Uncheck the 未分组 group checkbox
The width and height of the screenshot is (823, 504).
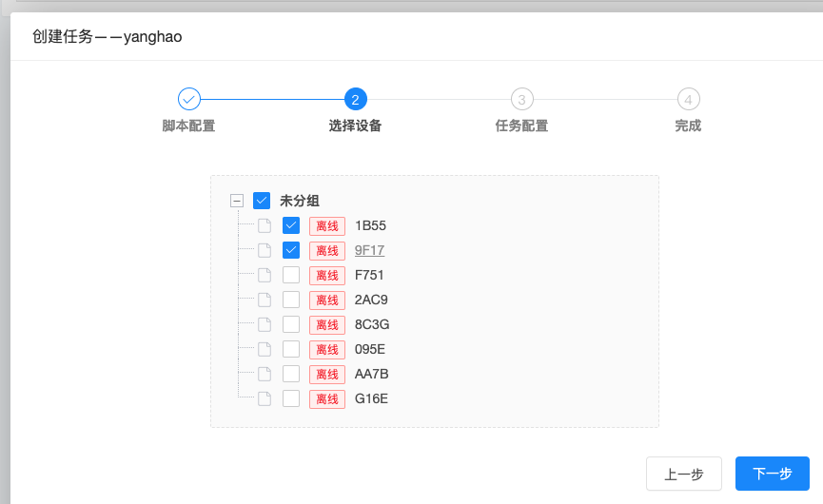tap(262, 201)
